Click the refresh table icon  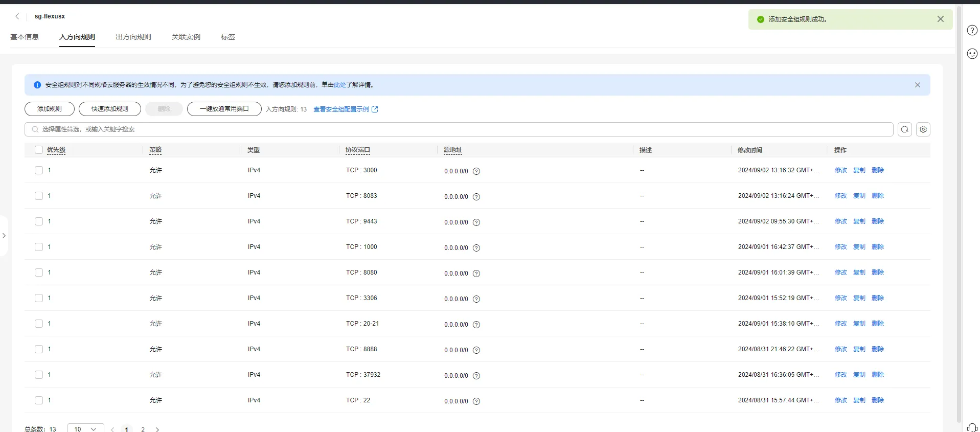tap(904, 129)
